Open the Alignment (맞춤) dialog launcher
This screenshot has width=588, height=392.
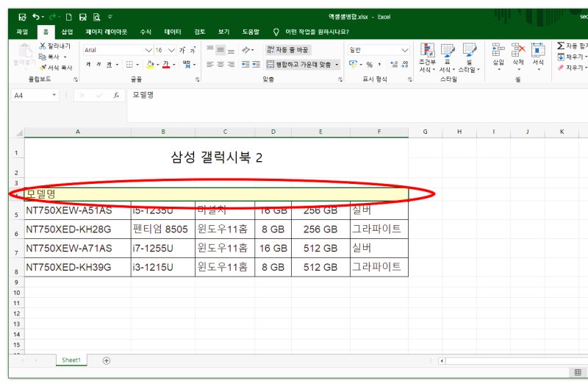tap(340, 79)
